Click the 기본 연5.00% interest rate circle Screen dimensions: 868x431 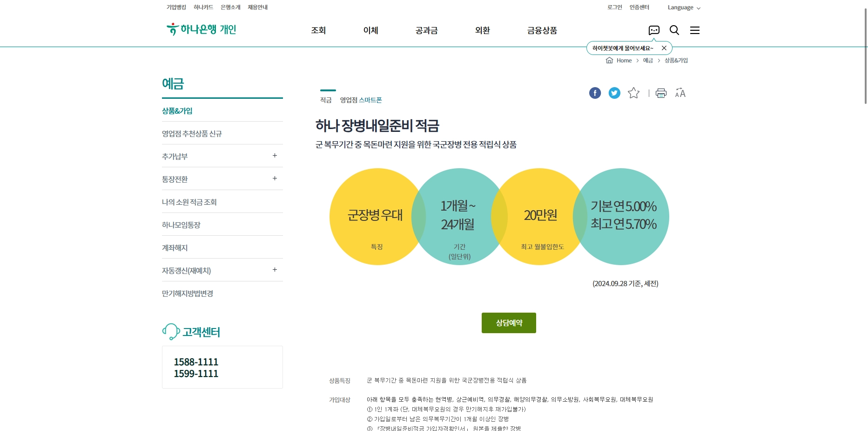pyautogui.click(x=621, y=217)
